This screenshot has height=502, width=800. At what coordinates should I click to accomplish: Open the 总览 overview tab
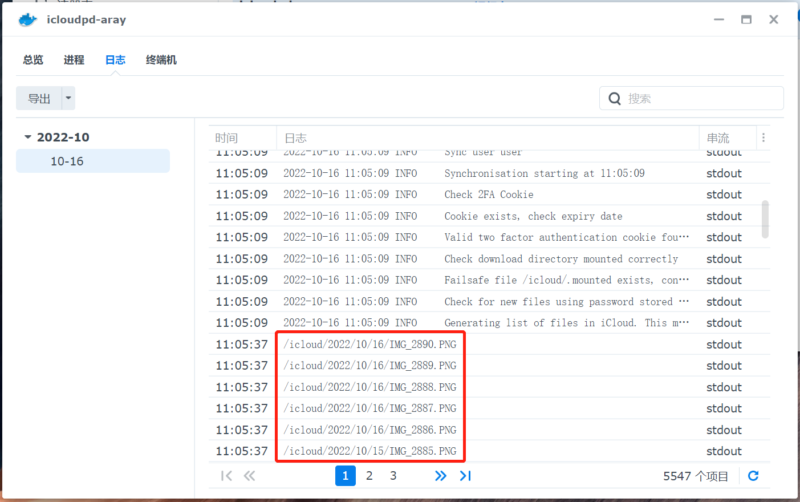[33, 60]
